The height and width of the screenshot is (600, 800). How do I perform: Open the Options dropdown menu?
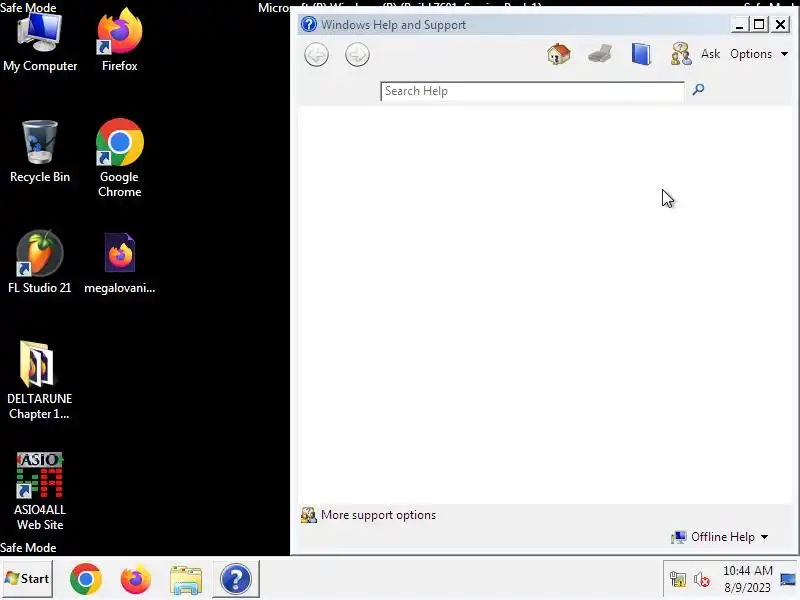759,54
